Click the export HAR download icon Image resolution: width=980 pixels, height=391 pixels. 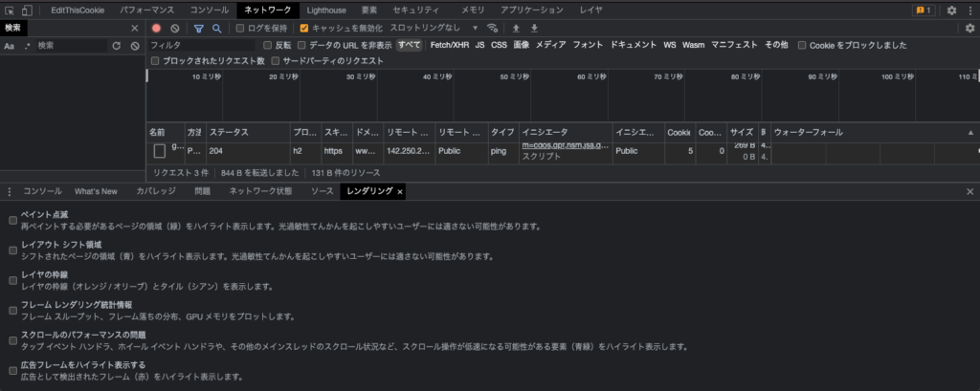pyautogui.click(x=534, y=28)
